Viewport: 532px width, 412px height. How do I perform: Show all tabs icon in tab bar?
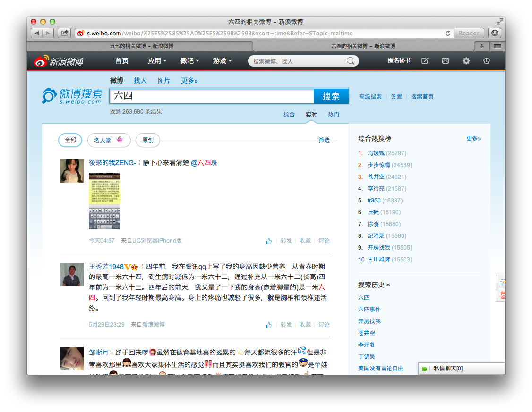pos(498,46)
